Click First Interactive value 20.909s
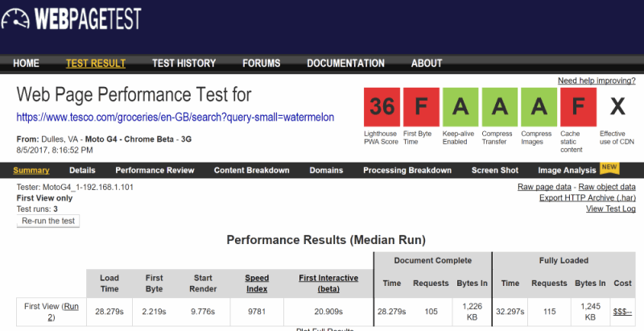This screenshot has width=644, height=331. (x=328, y=312)
